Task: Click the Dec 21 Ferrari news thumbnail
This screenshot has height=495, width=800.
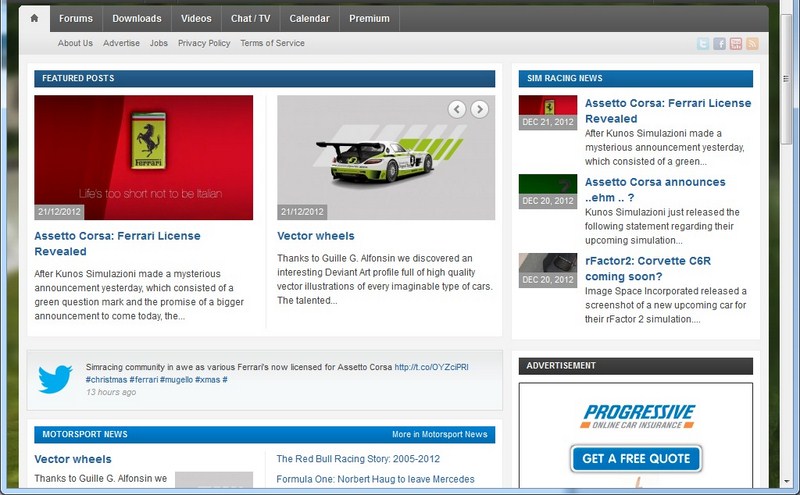Action: pyautogui.click(x=548, y=112)
